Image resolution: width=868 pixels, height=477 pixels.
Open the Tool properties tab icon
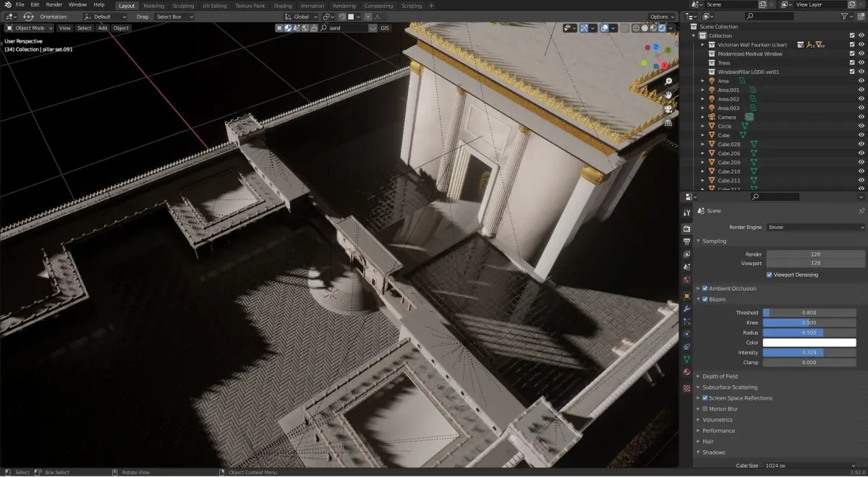(686, 212)
